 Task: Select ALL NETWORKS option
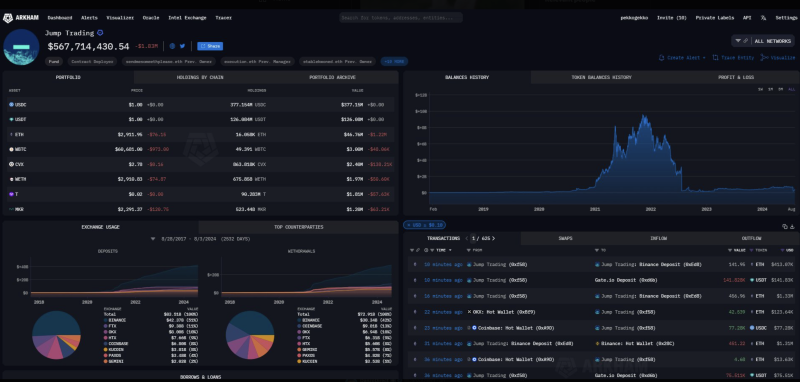[x=773, y=41]
